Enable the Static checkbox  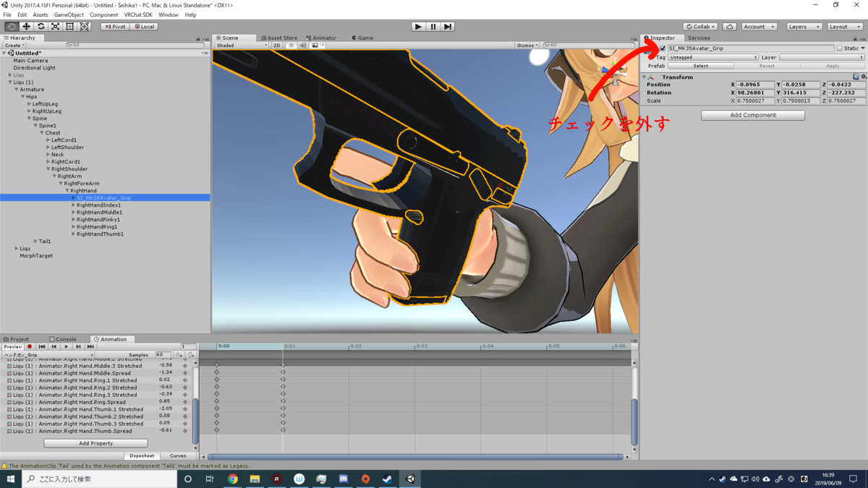coord(839,48)
